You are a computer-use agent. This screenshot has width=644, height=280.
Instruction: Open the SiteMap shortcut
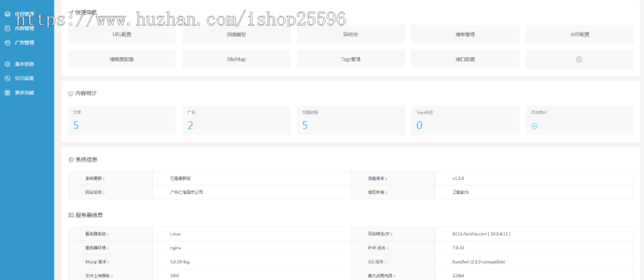[236, 59]
